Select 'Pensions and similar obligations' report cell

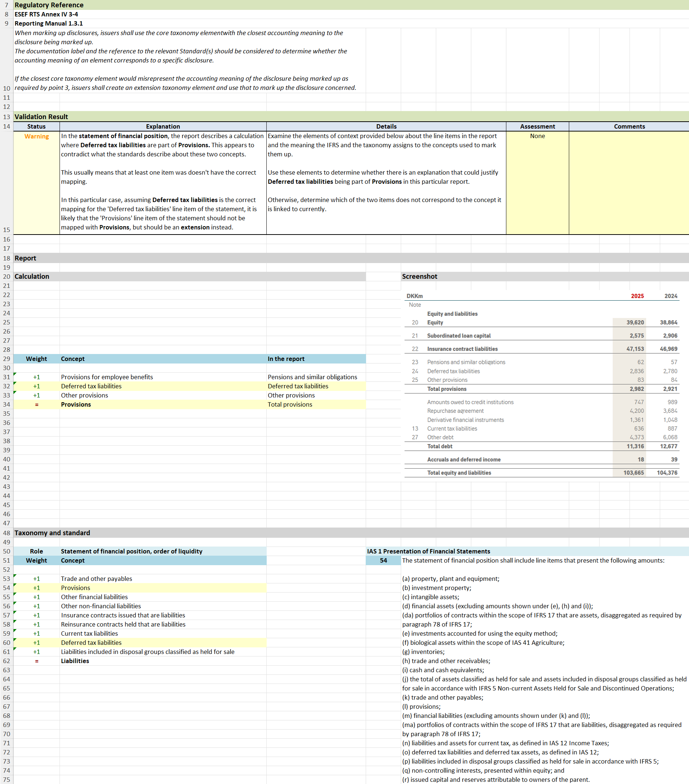[x=316, y=377]
